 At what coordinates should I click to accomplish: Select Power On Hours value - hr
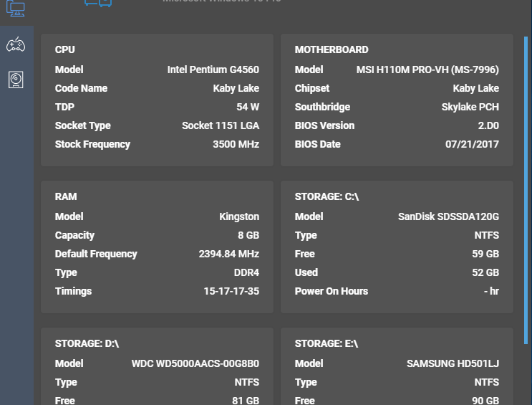pos(491,292)
